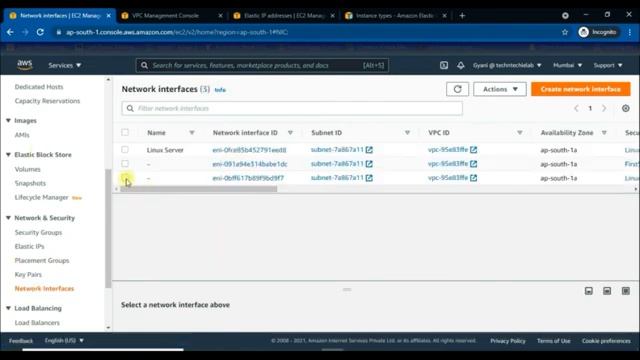Open a new browser tab
This screenshot has height=360, width=640.
click(x=462, y=16)
